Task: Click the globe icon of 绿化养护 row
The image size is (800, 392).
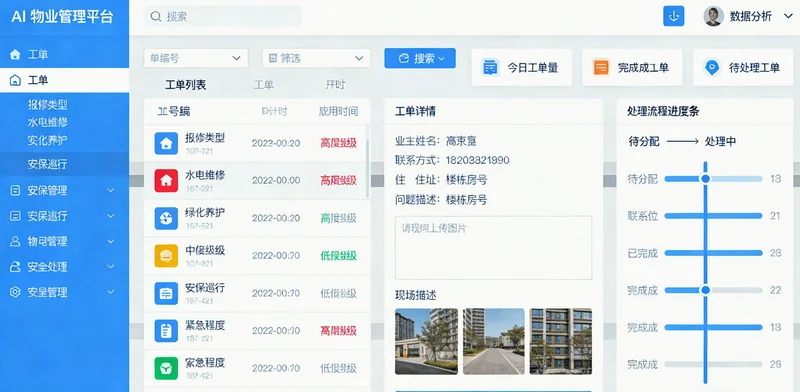Action: 166,218
